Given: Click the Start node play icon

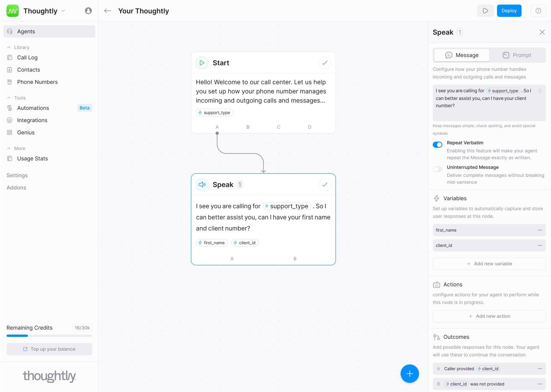Looking at the screenshot, I should [x=202, y=63].
